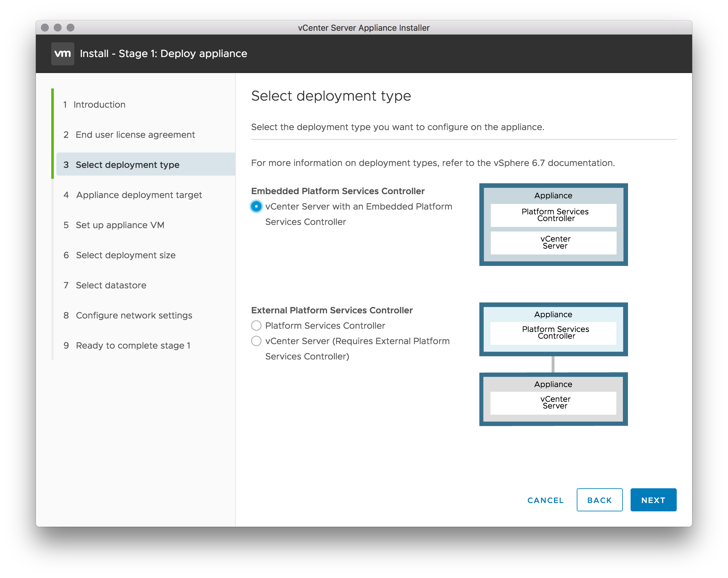Screen dimensions: 728x578
Task: Click the Select deployment type page title
Action: click(331, 96)
